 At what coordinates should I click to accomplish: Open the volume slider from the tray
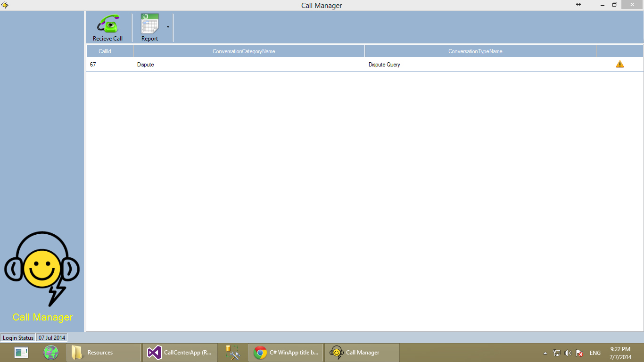pyautogui.click(x=568, y=353)
